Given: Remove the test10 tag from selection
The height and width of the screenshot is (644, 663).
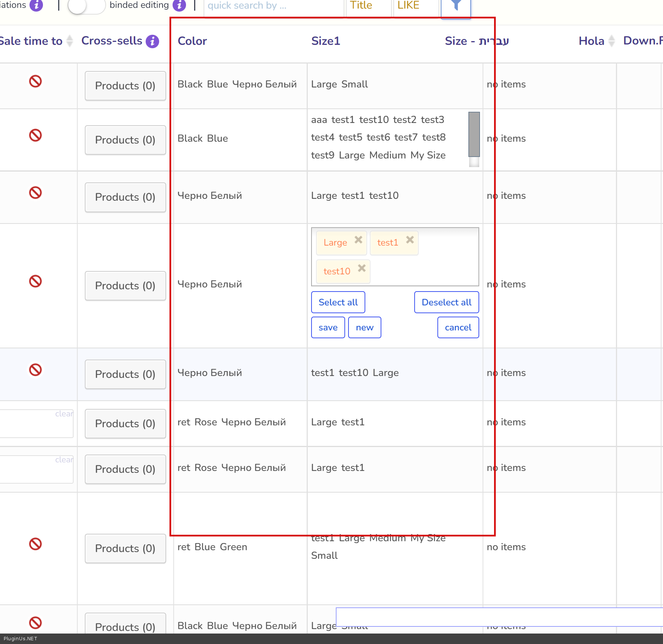Looking at the screenshot, I should 361,268.
